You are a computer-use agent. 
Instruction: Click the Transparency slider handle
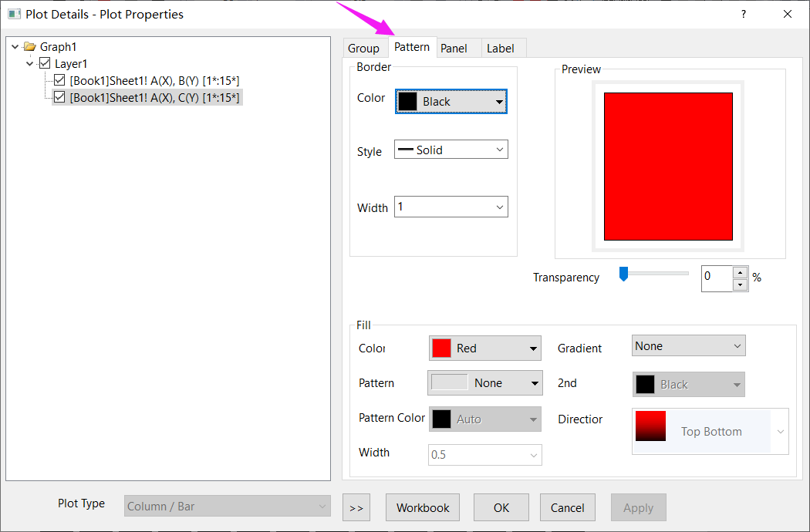point(623,274)
